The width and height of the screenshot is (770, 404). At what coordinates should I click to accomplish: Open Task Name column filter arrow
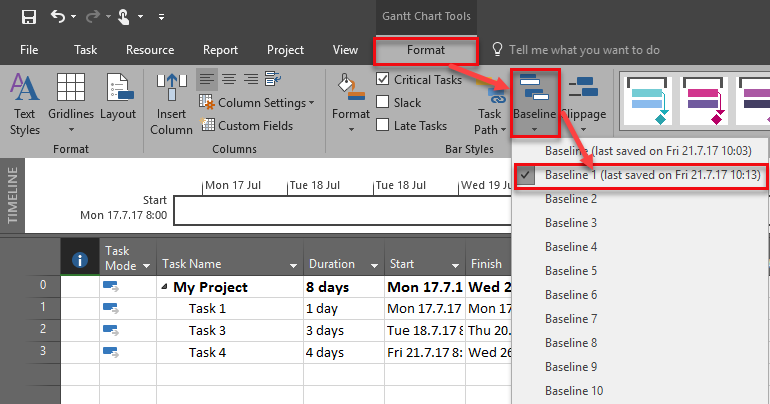pyautogui.click(x=293, y=265)
